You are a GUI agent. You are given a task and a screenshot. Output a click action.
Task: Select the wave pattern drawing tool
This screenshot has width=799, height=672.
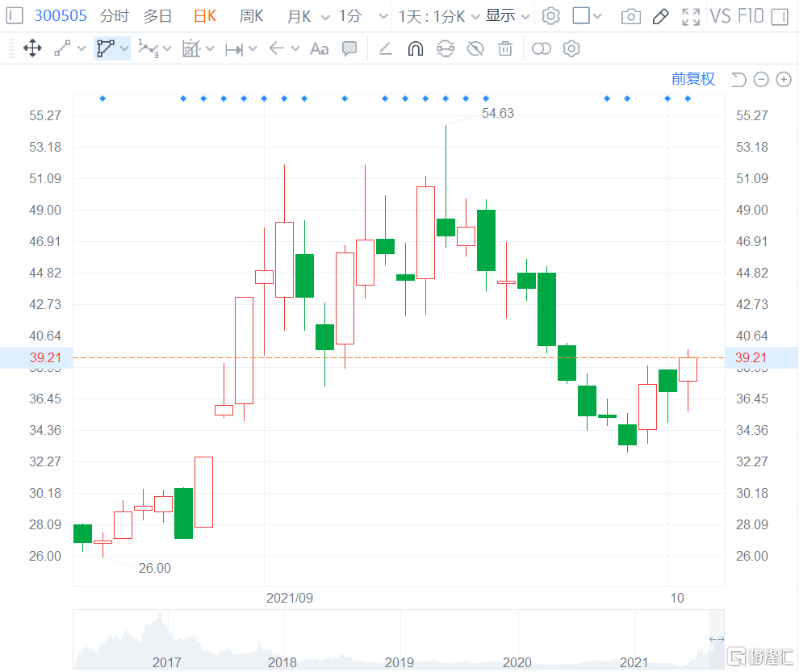[x=149, y=49]
